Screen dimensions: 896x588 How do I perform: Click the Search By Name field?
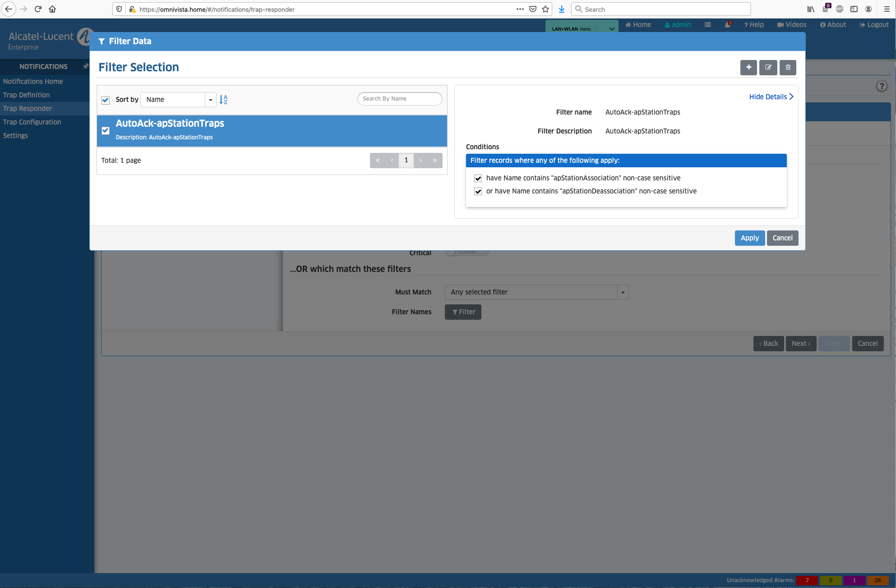399,99
